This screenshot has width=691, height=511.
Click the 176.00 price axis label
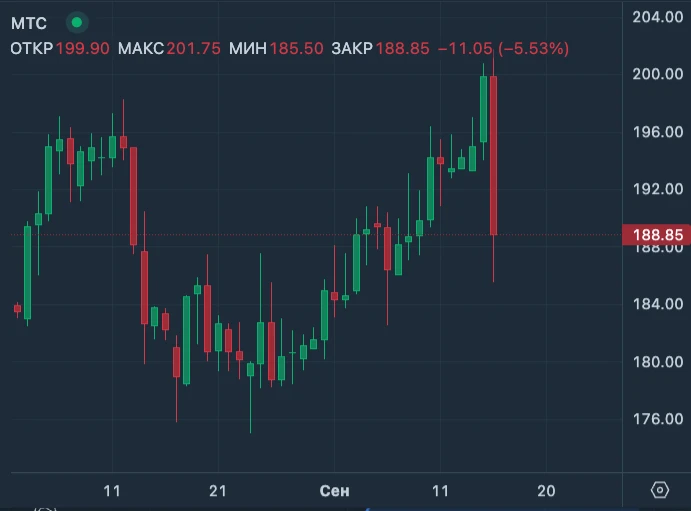658,419
